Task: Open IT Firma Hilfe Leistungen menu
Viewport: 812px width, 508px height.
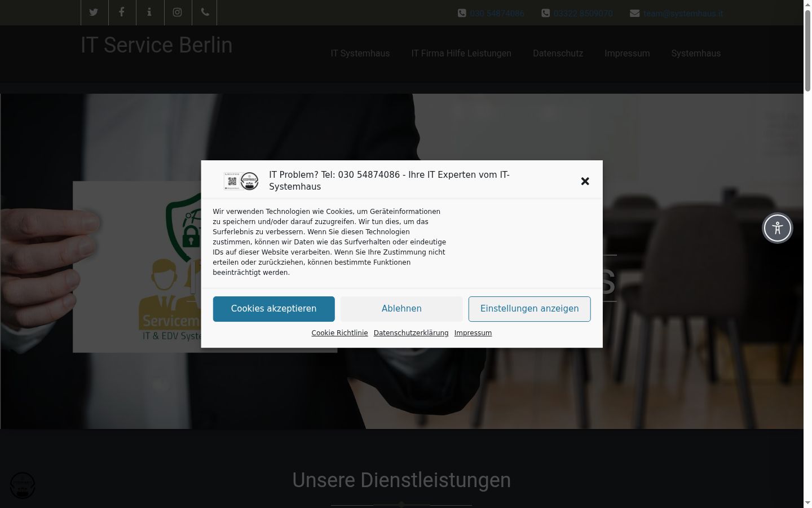Action: tap(461, 54)
